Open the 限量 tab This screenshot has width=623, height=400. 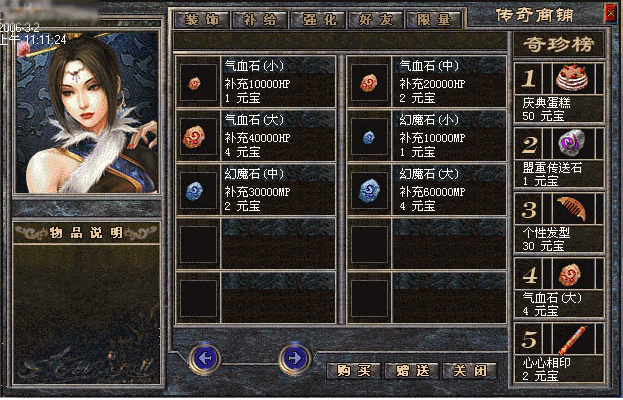click(x=433, y=19)
